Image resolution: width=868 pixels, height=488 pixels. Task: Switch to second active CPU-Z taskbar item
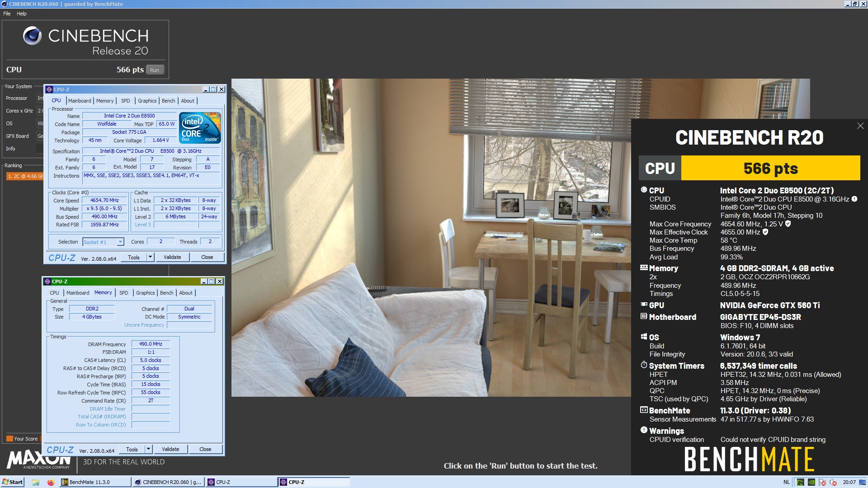(314, 482)
